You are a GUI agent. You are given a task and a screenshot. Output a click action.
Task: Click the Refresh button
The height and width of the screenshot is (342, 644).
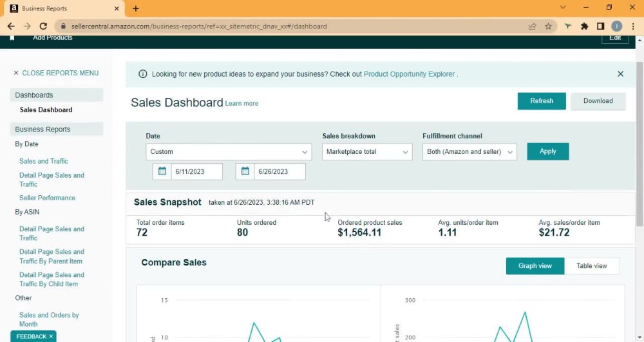[x=542, y=101]
